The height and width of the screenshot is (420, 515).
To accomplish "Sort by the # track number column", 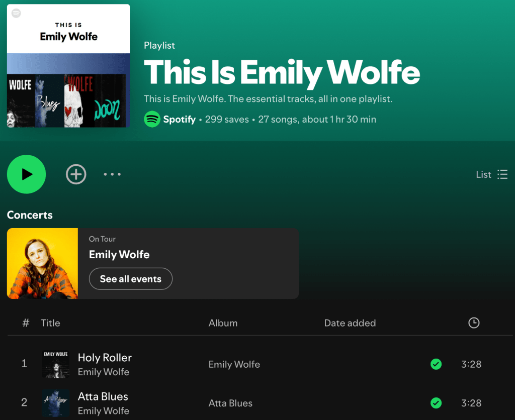I will tap(26, 323).
